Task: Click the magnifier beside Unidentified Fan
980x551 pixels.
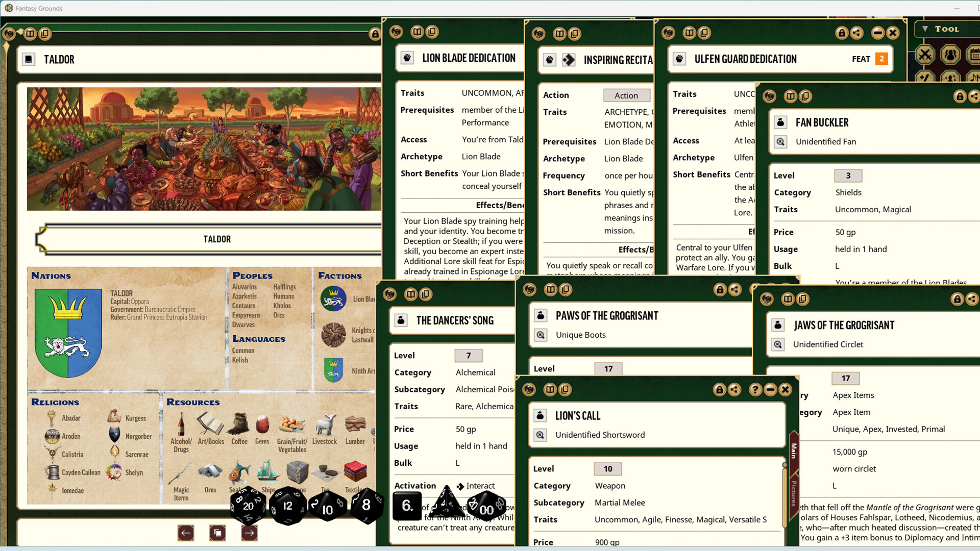Action: click(780, 141)
